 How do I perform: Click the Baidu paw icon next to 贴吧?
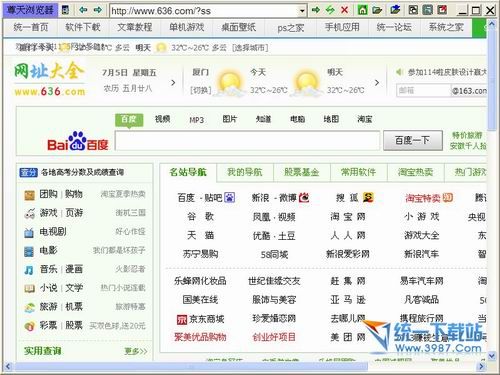(229, 198)
